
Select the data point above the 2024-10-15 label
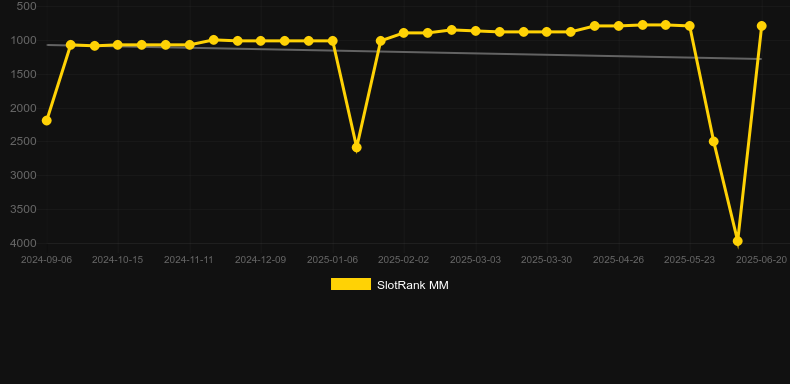coord(118,45)
